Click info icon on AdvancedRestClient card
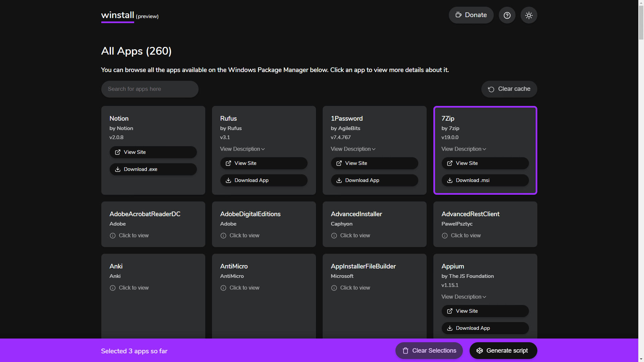Viewport: 644px width, 362px height. pyautogui.click(x=445, y=236)
